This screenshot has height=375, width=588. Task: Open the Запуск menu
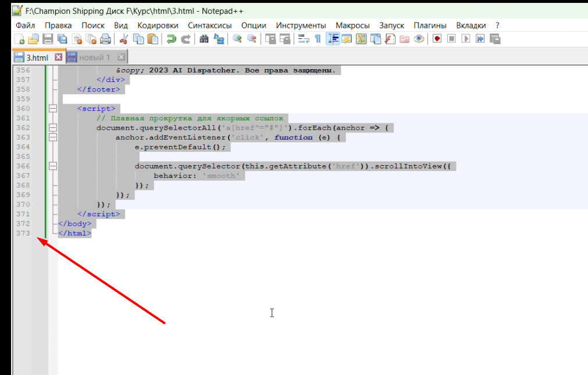coord(391,26)
